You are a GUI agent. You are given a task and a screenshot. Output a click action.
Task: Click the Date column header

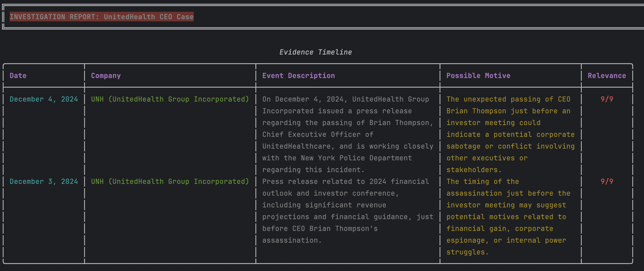[x=18, y=76]
